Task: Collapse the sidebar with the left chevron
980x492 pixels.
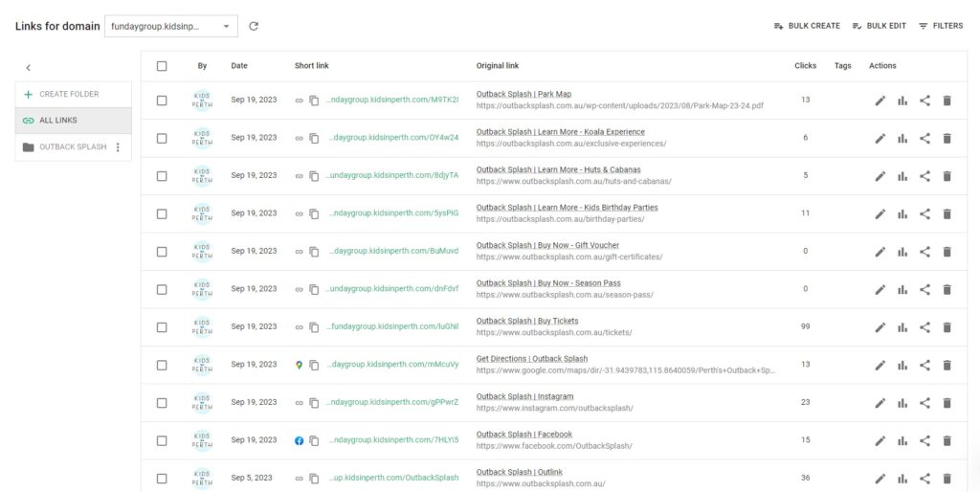Action: point(28,67)
